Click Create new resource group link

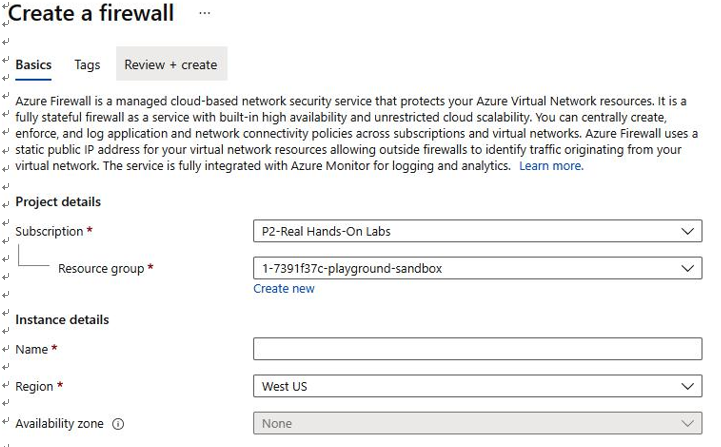coord(284,289)
